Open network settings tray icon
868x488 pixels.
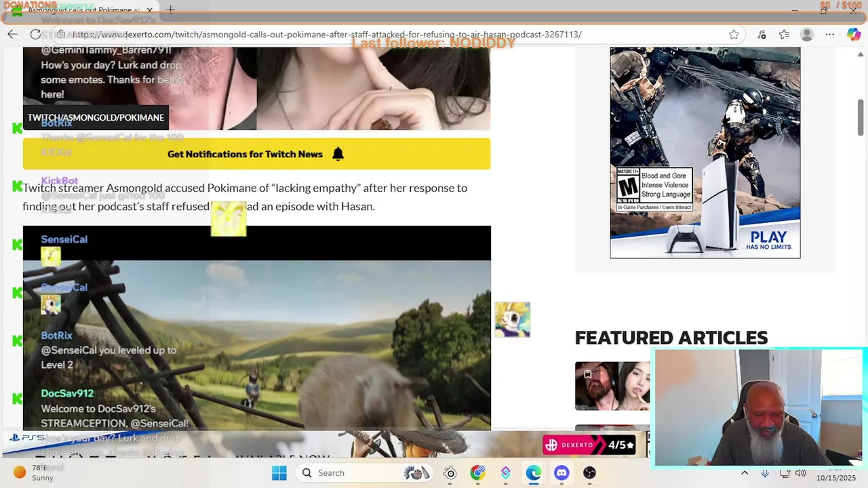tap(785, 473)
